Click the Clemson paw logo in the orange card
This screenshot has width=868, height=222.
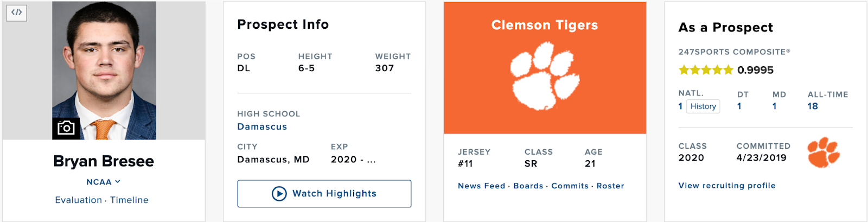tap(545, 77)
